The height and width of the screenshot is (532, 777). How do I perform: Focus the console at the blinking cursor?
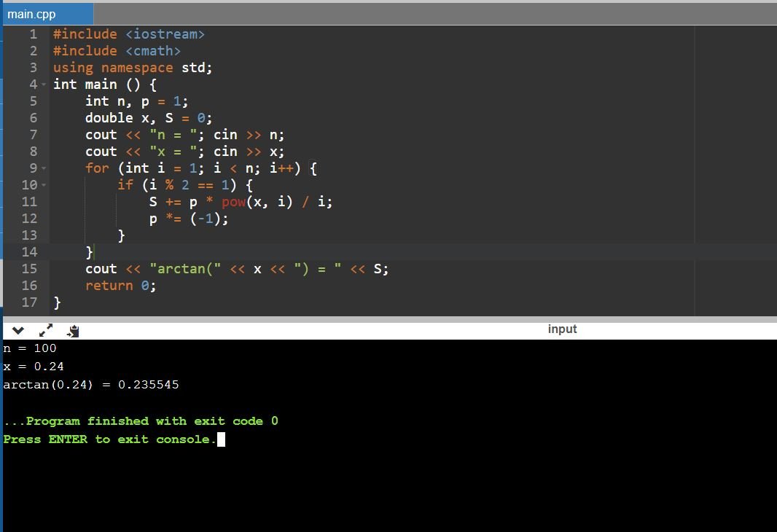(x=221, y=439)
